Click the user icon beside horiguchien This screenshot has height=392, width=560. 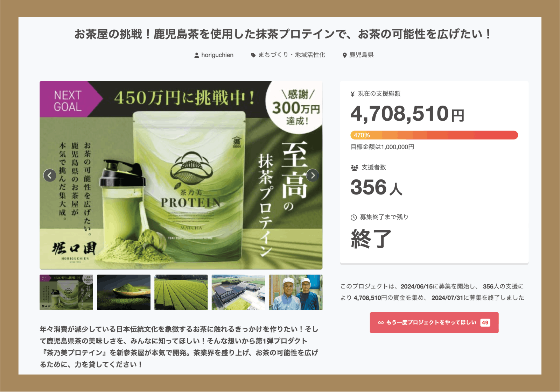197,55
